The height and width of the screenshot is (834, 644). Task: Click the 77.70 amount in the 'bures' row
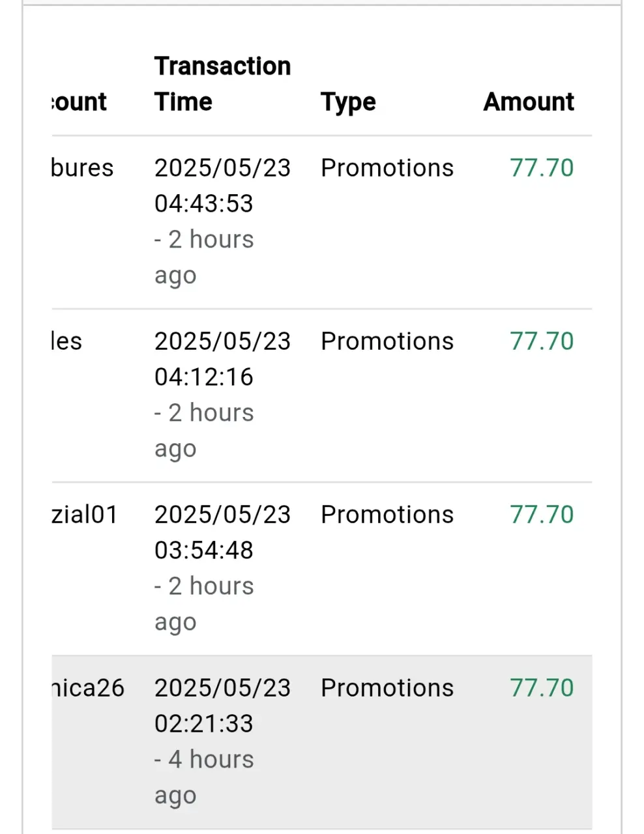point(542,168)
